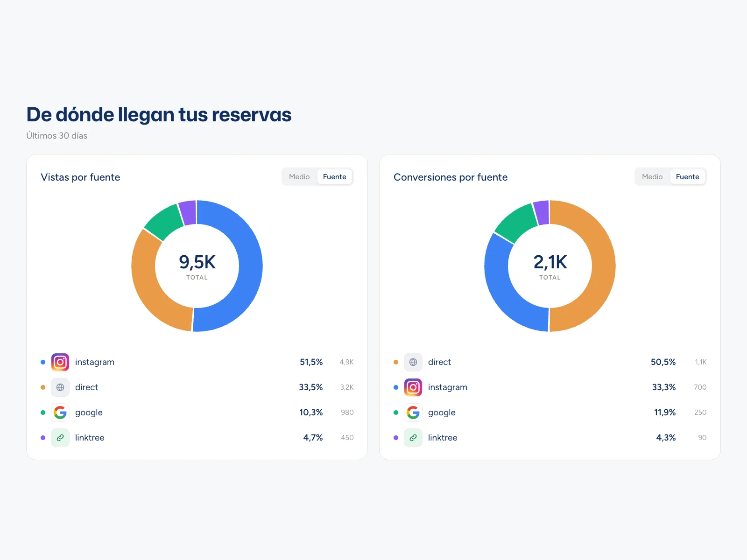Click the 9,5K total in Vistas chart
This screenshot has height=560, width=747.
tap(197, 262)
